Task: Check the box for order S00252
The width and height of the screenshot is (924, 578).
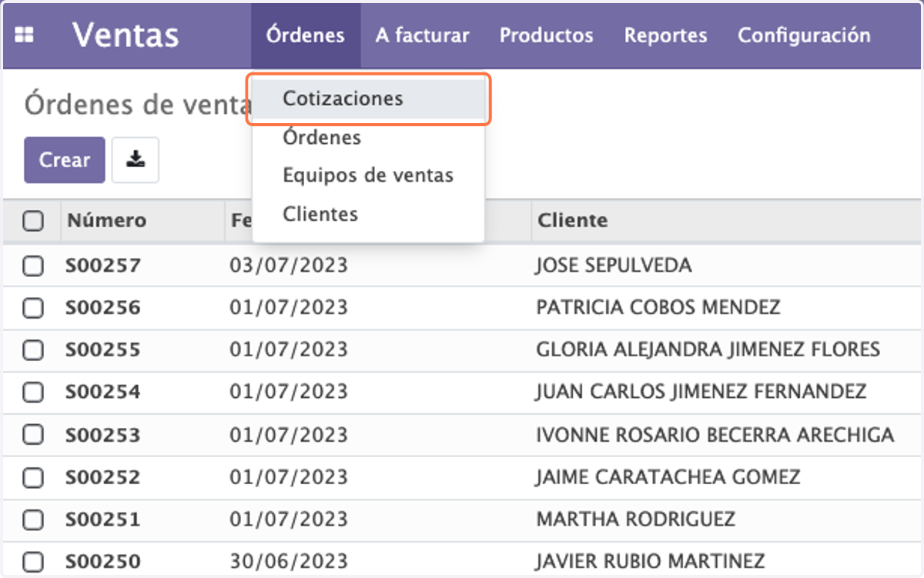Action: pos(33,477)
